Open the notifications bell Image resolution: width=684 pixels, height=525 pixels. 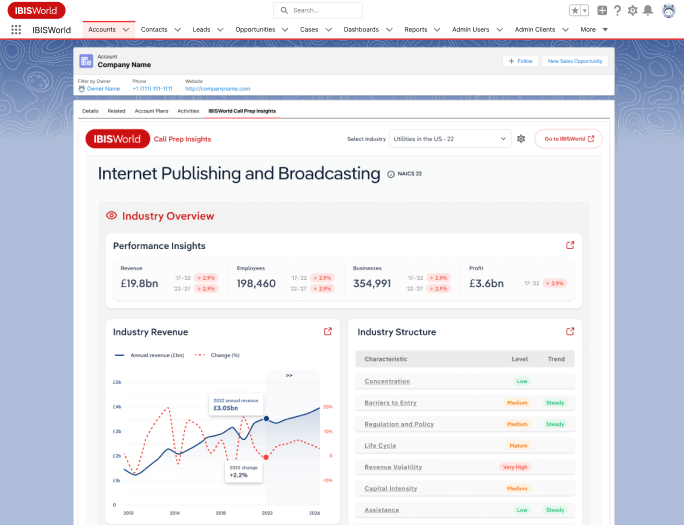648,10
